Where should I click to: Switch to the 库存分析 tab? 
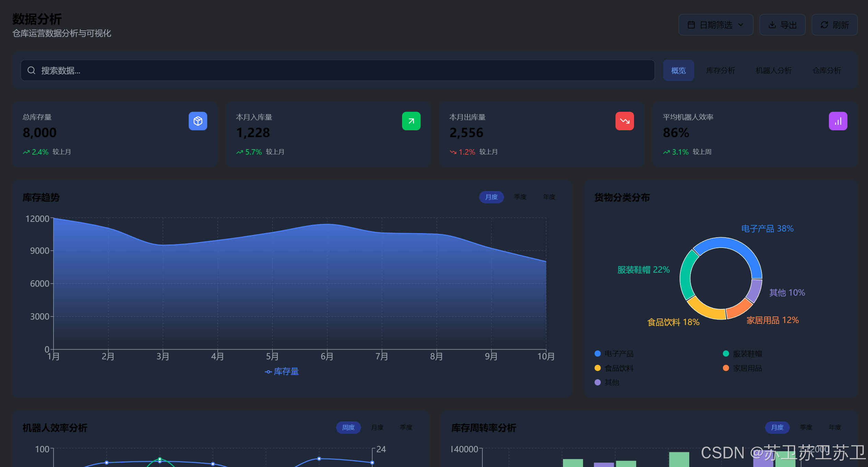coord(720,71)
